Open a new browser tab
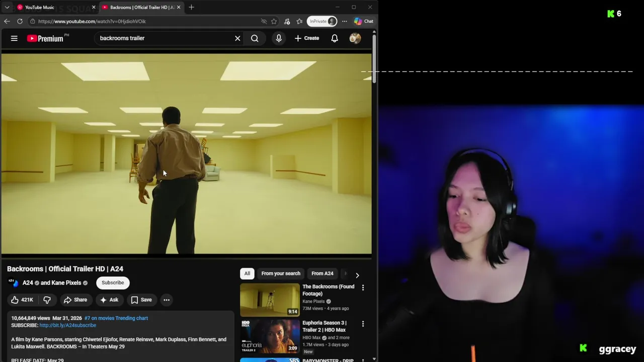The width and height of the screenshot is (644, 362). pyautogui.click(x=191, y=7)
